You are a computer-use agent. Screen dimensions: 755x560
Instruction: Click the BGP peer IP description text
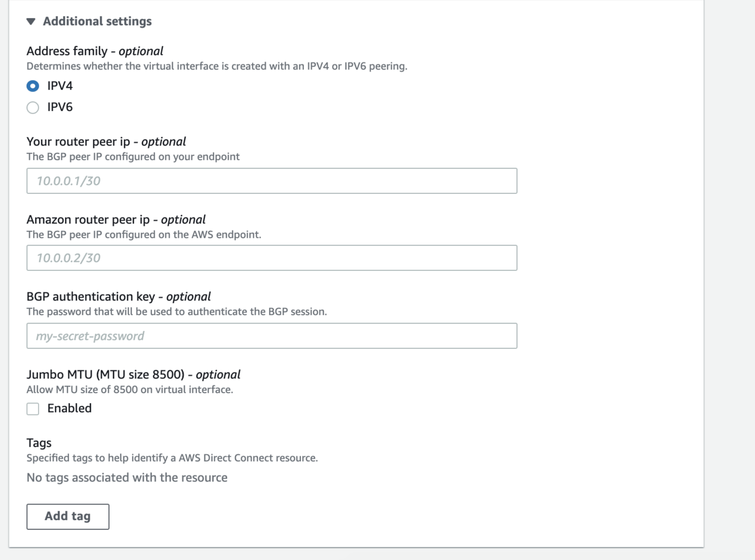(x=133, y=156)
